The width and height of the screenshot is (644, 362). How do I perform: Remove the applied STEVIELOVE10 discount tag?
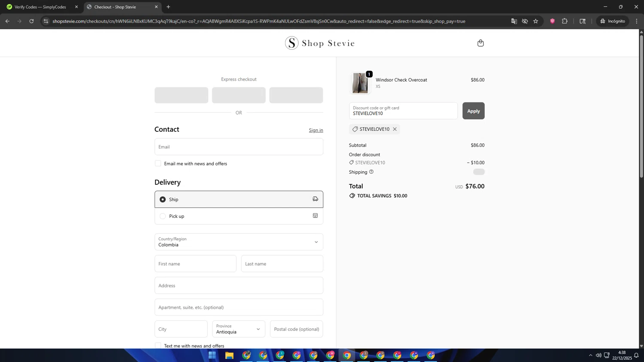coord(395,129)
